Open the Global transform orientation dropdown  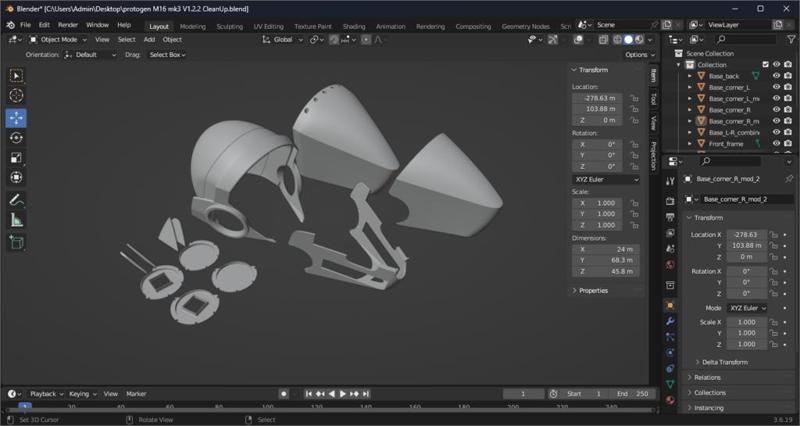tap(282, 39)
